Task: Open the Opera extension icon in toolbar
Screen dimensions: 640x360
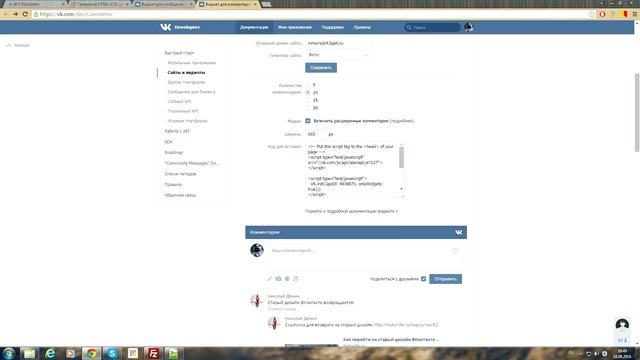Action: pyautogui.click(x=602, y=14)
